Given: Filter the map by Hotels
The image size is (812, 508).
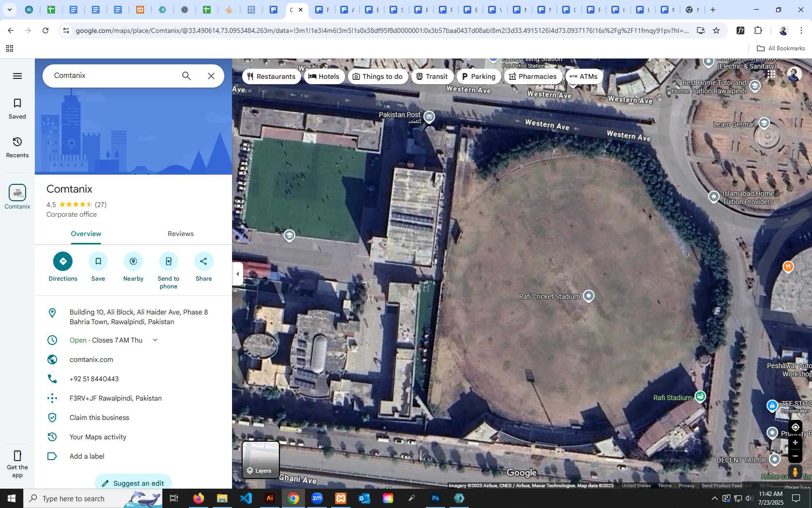Looking at the screenshot, I should click(x=324, y=76).
